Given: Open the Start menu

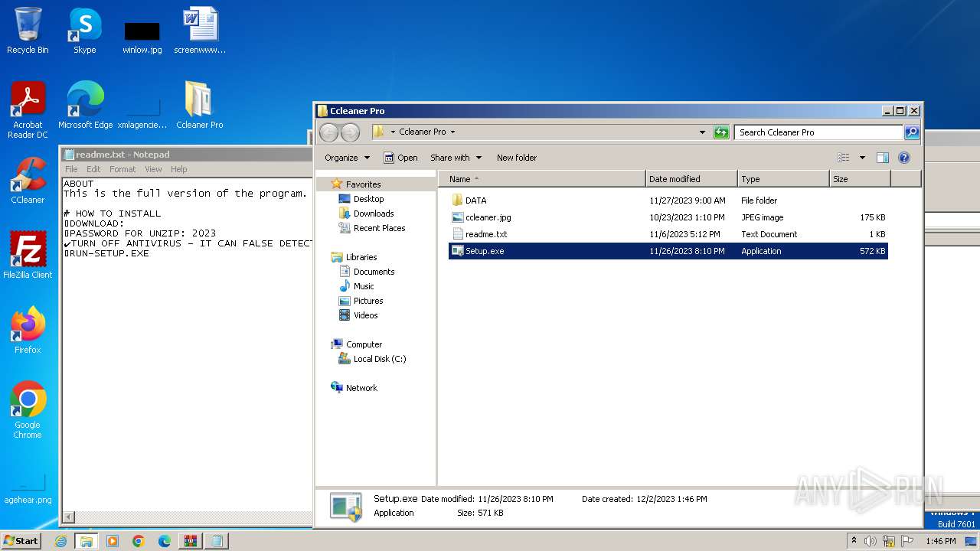Looking at the screenshot, I should pyautogui.click(x=21, y=541).
